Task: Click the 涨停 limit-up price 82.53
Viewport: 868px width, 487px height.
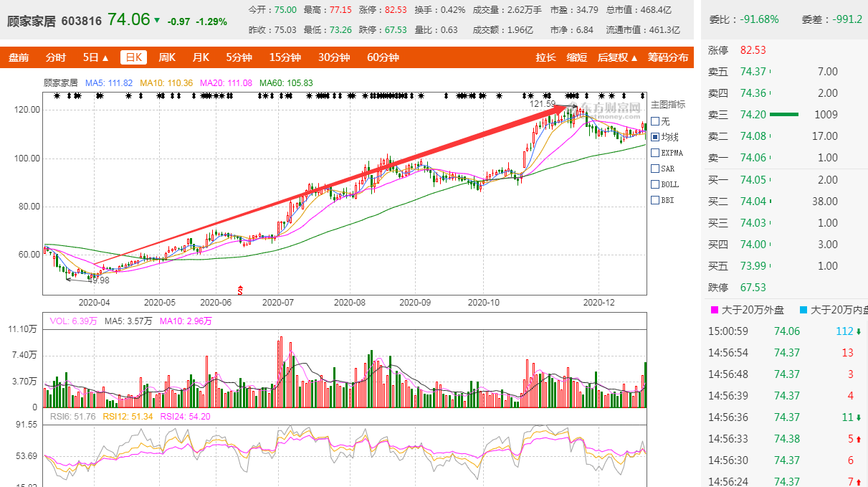Action: click(753, 50)
